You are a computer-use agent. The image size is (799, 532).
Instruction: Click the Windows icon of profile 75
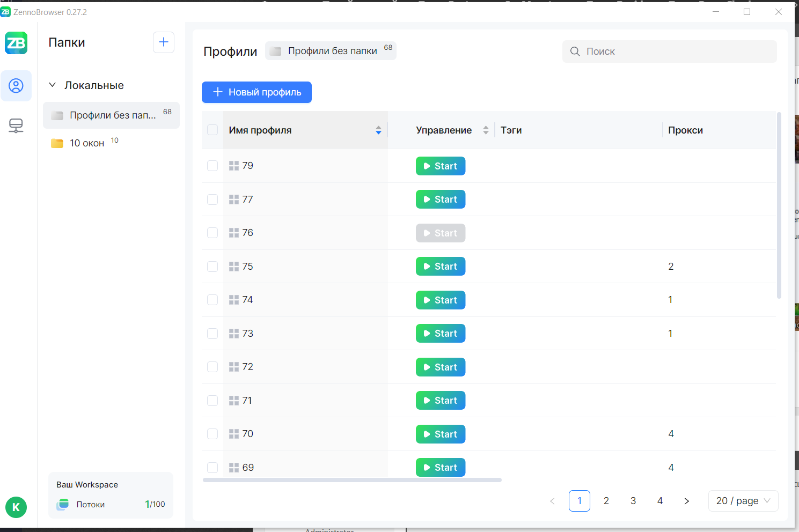click(x=234, y=267)
